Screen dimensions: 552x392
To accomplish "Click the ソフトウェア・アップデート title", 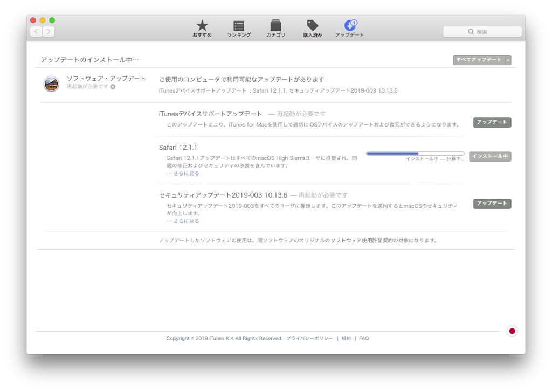I will tap(106, 79).
